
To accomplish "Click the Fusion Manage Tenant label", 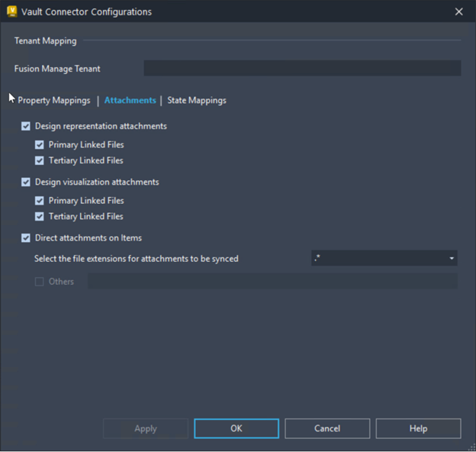I will pyautogui.click(x=57, y=69).
